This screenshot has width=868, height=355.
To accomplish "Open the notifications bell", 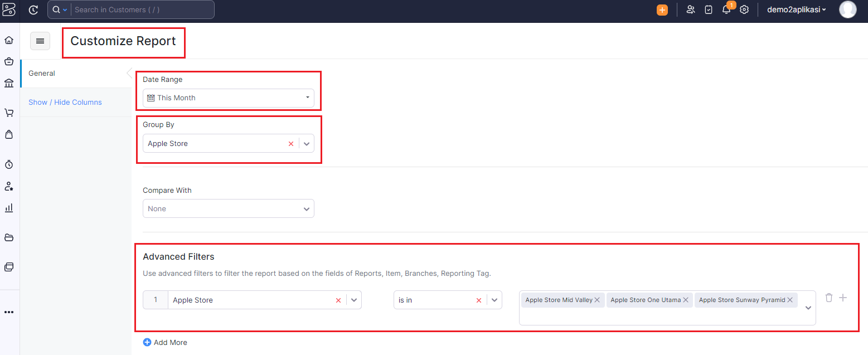I will pyautogui.click(x=726, y=9).
